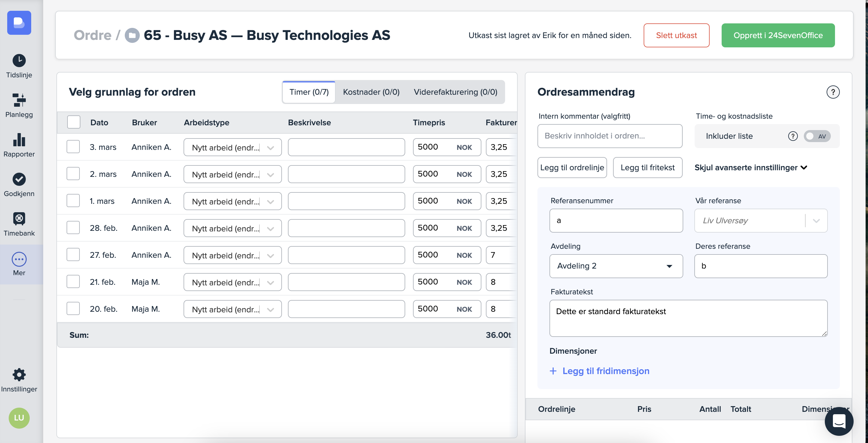Viewport: 868px width, 443px height.
Task: Click the Ordresammendrag help question mark
Action: click(833, 92)
